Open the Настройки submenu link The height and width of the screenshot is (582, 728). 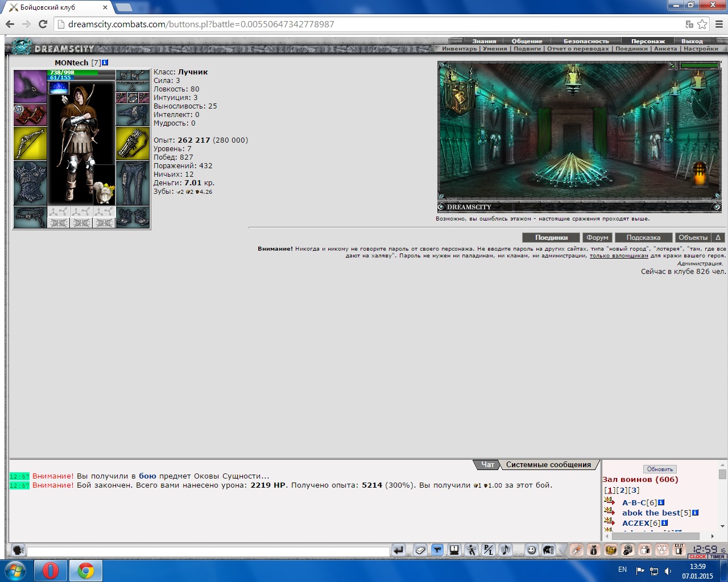click(701, 49)
